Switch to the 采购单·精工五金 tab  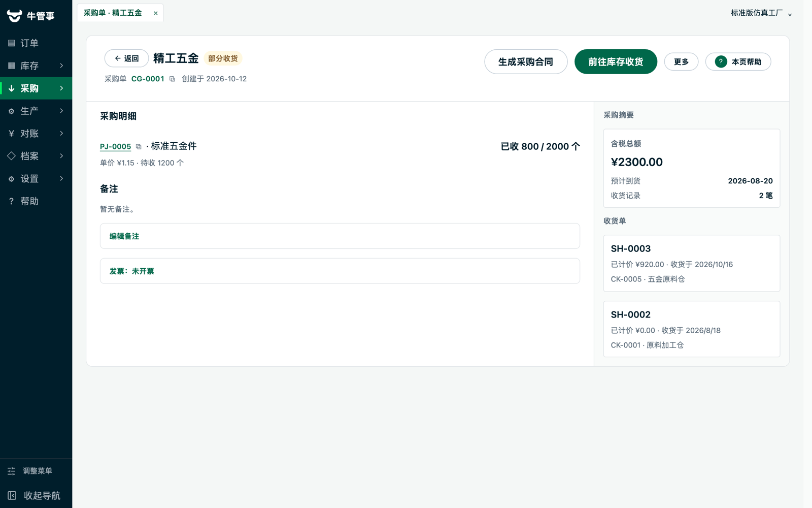pyautogui.click(x=113, y=13)
